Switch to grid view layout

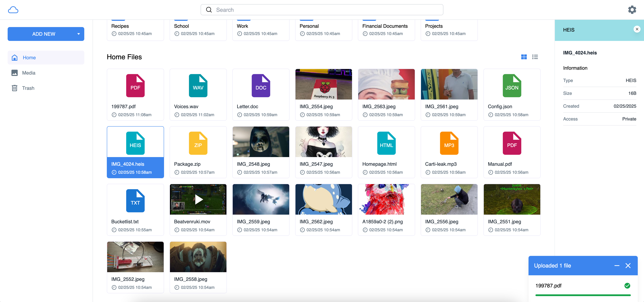pyautogui.click(x=524, y=57)
